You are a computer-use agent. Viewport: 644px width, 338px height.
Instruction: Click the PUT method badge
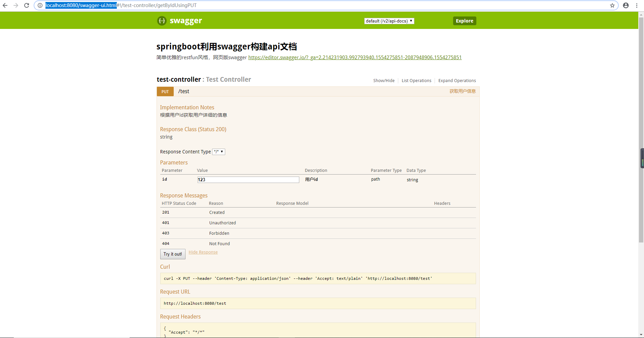(165, 91)
